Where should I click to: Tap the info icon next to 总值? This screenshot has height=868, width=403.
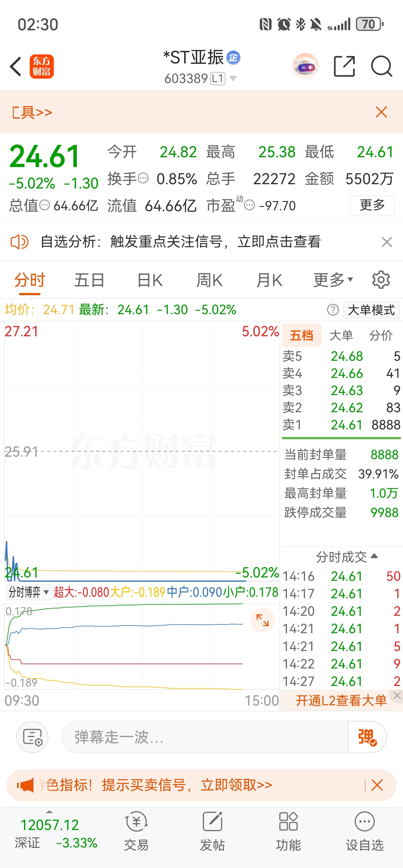pyautogui.click(x=44, y=205)
